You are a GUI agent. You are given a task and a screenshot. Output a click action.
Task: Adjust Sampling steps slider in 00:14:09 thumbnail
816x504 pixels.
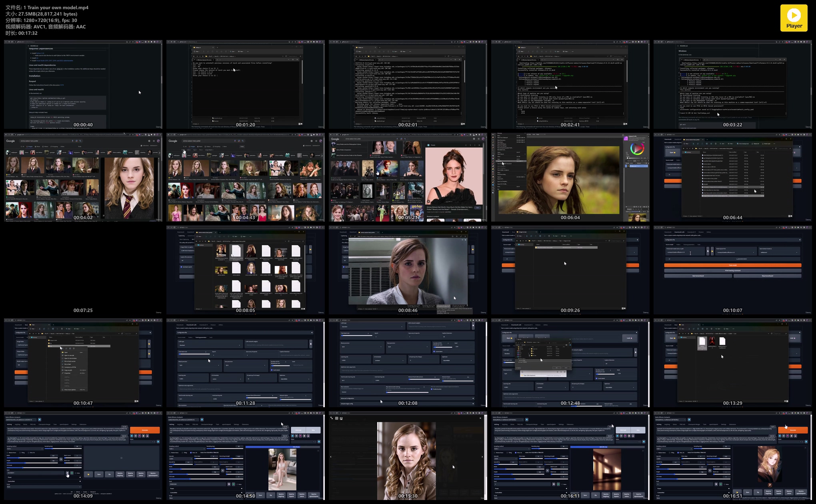tap(63, 448)
